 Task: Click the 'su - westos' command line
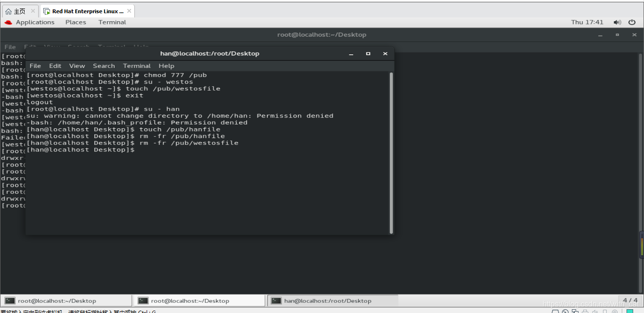pyautogui.click(x=110, y=82)
